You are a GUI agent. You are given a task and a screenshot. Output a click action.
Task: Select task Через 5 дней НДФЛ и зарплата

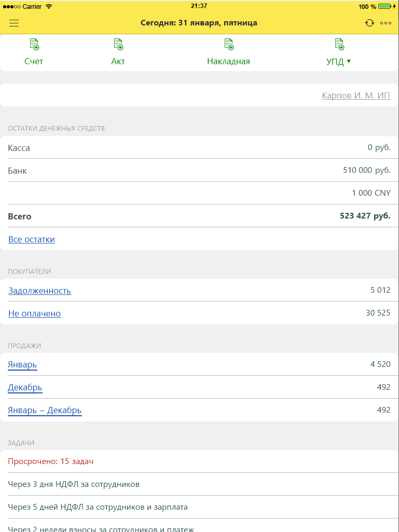click(x=98, y=507)
